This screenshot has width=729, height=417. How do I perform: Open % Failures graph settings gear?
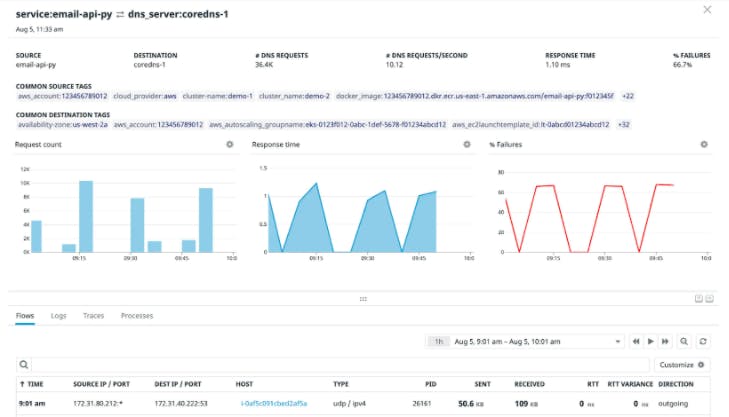point(703,145)
